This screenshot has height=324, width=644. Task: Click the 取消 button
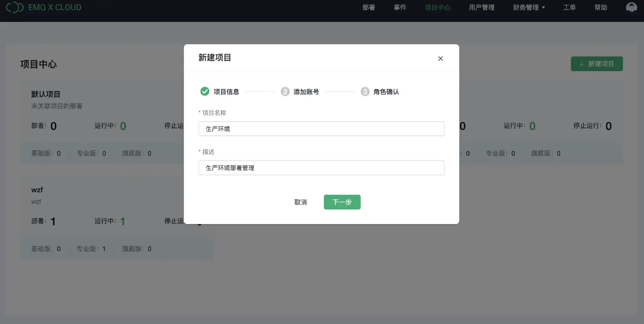click(x=301, y=202)
